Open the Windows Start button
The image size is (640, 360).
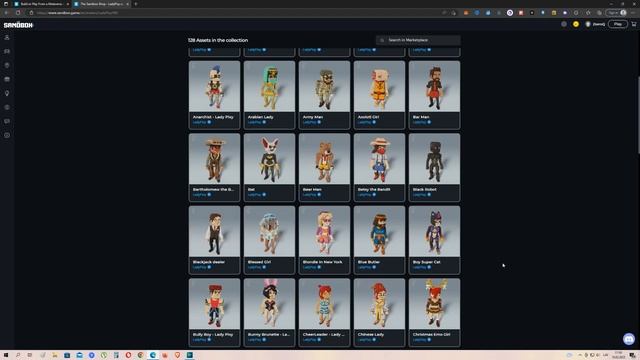coord(6,355)
